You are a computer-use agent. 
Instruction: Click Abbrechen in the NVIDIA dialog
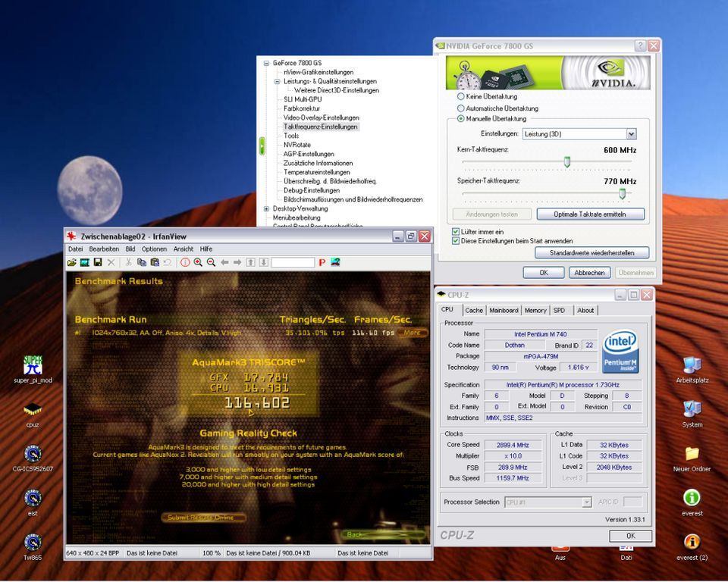point(589,273)
